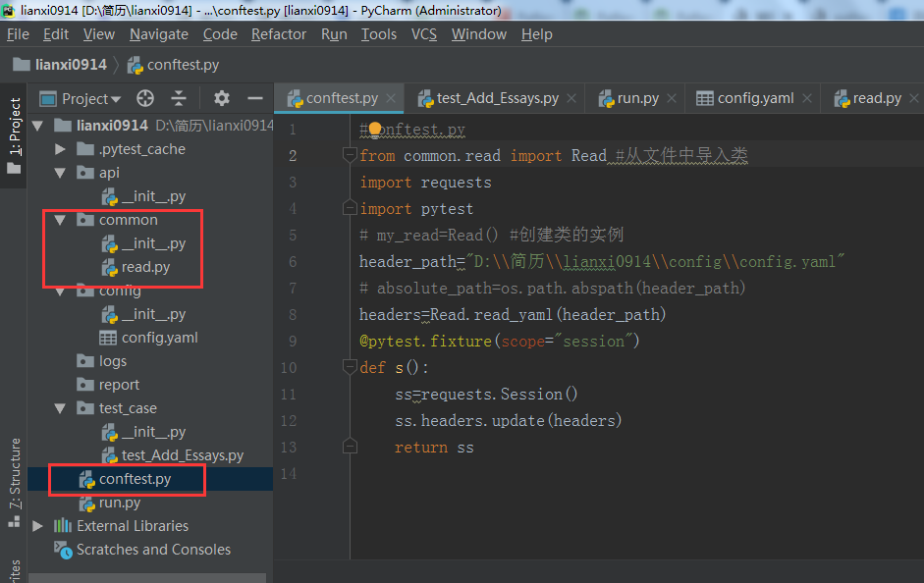Open the File menu
The width and height of the screenshot is (924, 583).
tap(18, 34)
